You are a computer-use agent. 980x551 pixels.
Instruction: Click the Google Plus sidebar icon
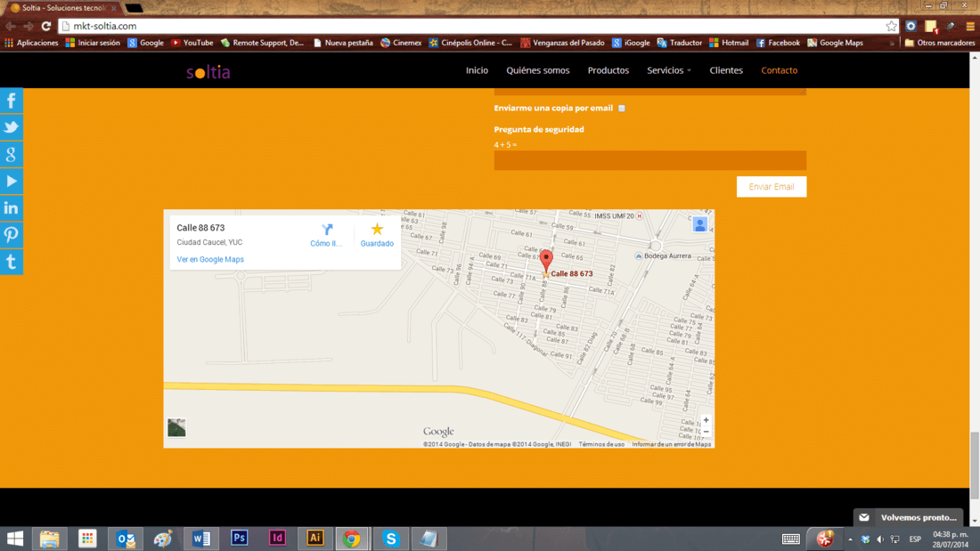(x=12, y=154)
